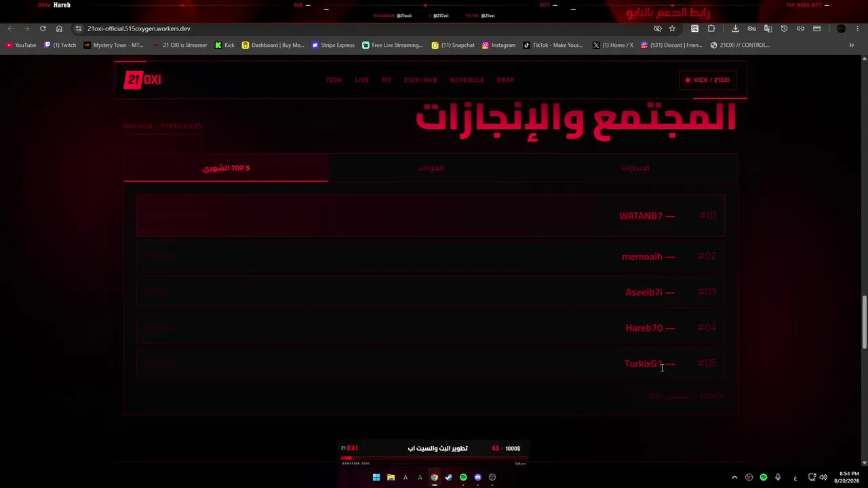Open the 21 OXI is Streamer bookmark
The image size is (868, 488).
coord(180,45)
